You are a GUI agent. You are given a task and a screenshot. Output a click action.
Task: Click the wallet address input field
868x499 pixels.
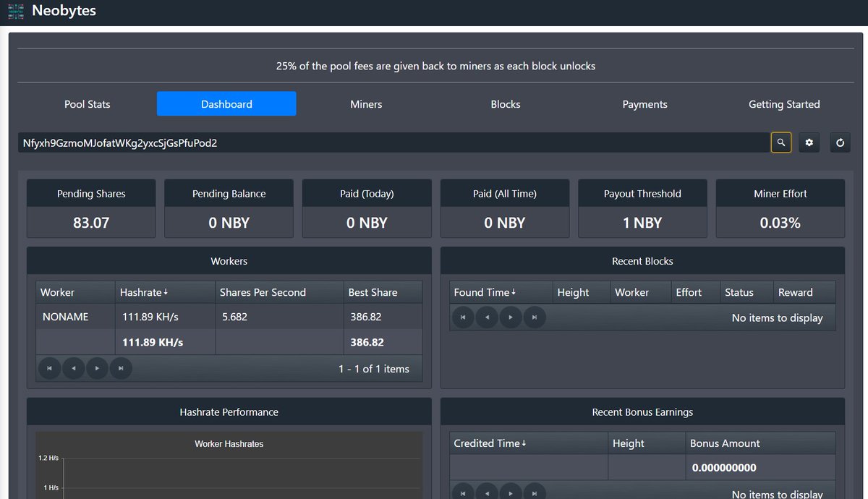(x=393, y=143)
